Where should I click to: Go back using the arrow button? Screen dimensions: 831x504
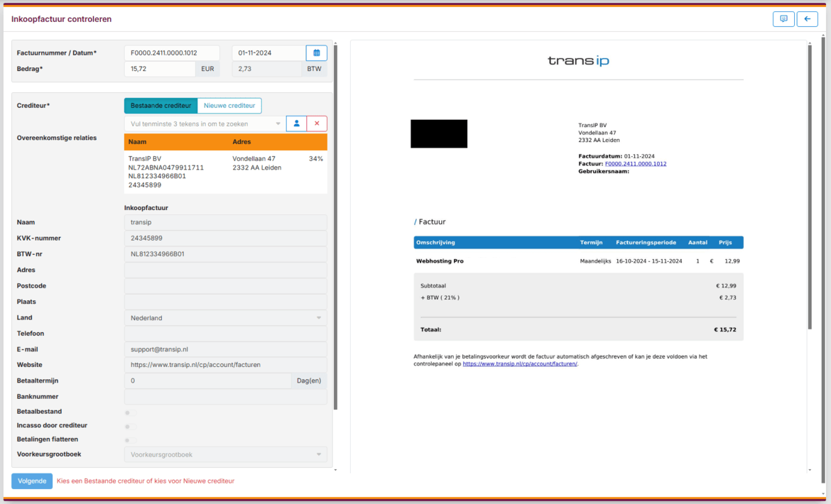point(807,19)
